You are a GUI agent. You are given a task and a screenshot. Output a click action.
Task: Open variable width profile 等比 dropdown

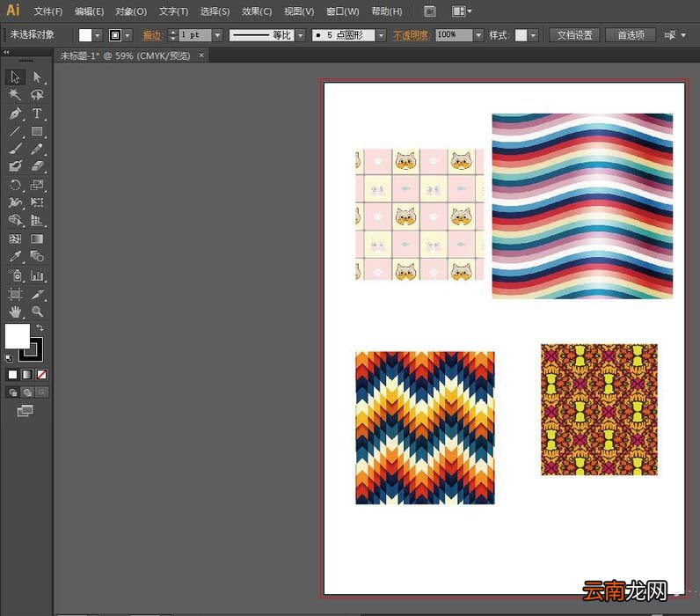pyautogui.click(x=301, y=35)
